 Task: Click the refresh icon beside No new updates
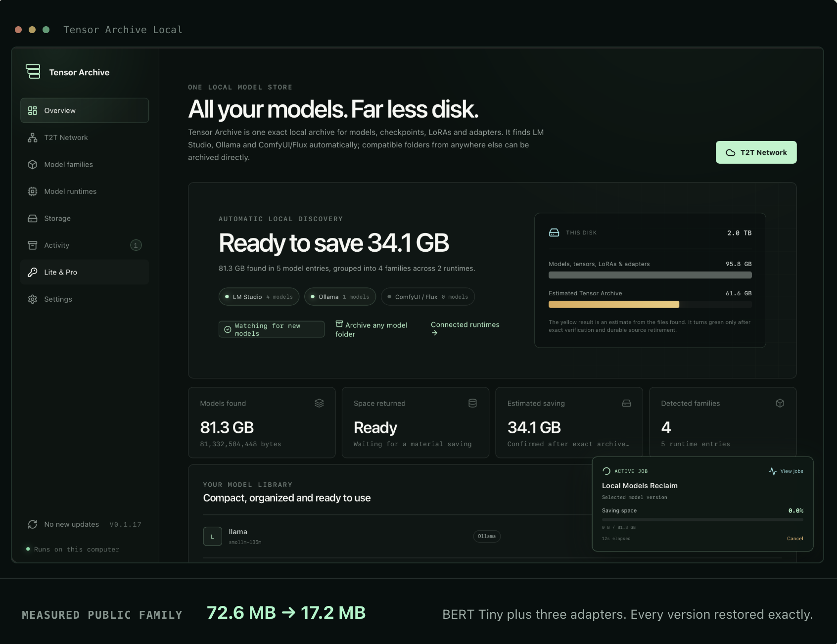pos(33,524)
